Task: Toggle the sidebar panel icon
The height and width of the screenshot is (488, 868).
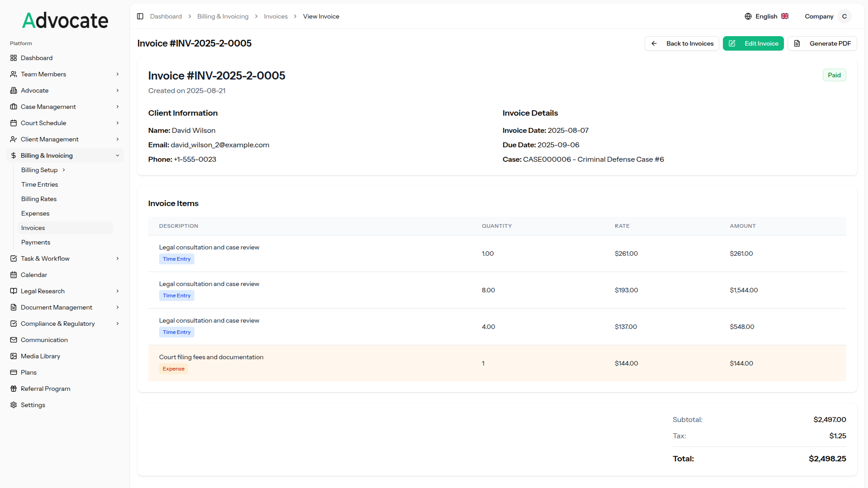Action: 140,16
